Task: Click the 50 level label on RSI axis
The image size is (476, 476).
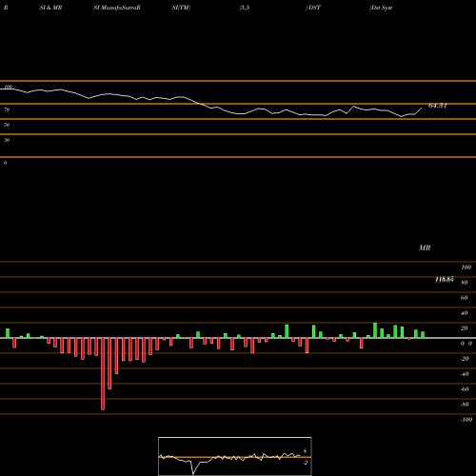Action: tap(7, 125)
